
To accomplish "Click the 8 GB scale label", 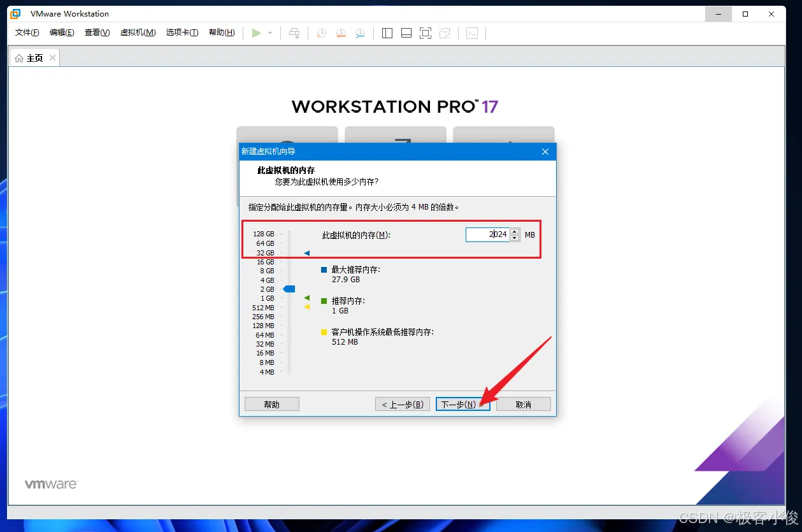I will [267, 271].
